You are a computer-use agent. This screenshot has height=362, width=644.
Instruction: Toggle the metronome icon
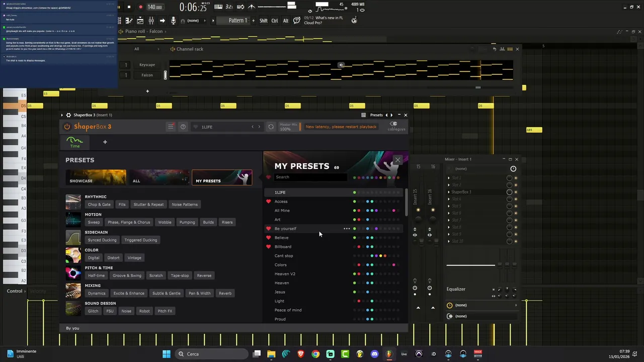pos(252,7)
